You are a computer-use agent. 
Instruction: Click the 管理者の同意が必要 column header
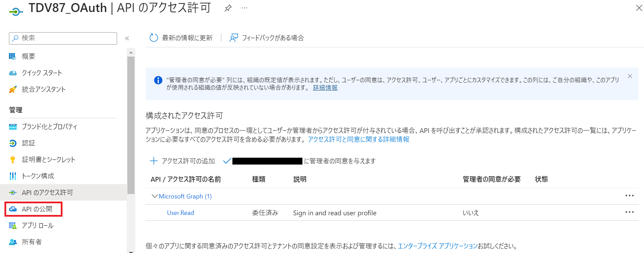click(x=492, y=179)
